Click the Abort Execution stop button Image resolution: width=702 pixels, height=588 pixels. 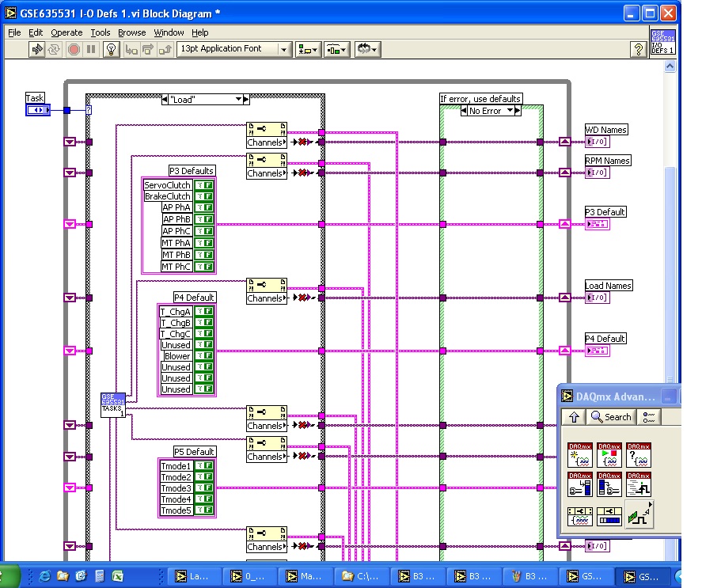(74, 49)
